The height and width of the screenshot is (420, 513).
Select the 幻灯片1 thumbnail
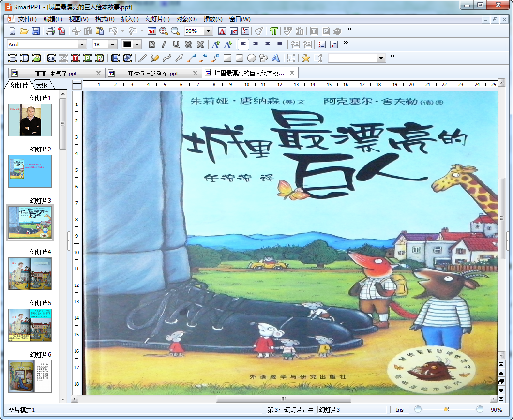click(30, 120)
